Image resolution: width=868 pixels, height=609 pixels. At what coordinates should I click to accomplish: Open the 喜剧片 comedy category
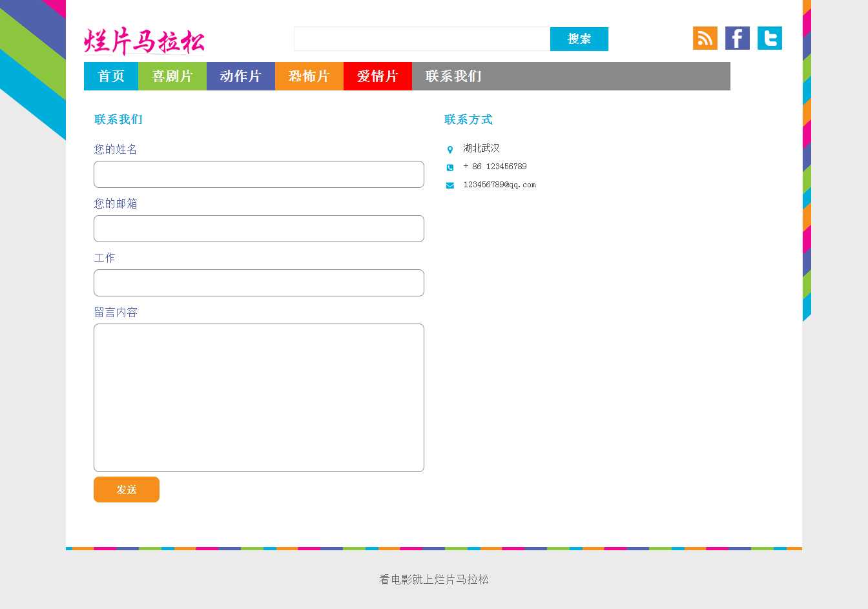[x=172, y=76]
